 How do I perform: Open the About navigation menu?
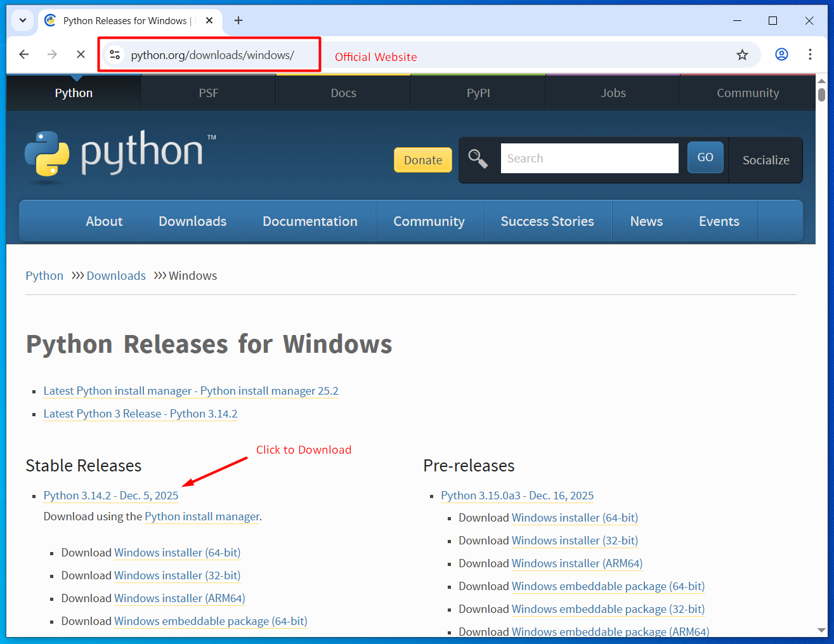coord(104,221)
